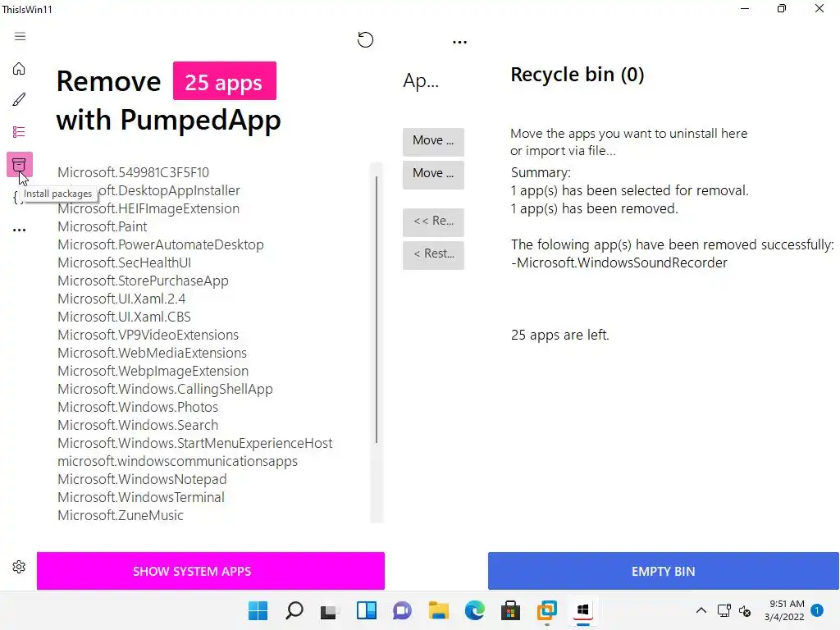The image size is (840, 630).
Task: Click the first Move ... button
Action: tap(433, 141)
